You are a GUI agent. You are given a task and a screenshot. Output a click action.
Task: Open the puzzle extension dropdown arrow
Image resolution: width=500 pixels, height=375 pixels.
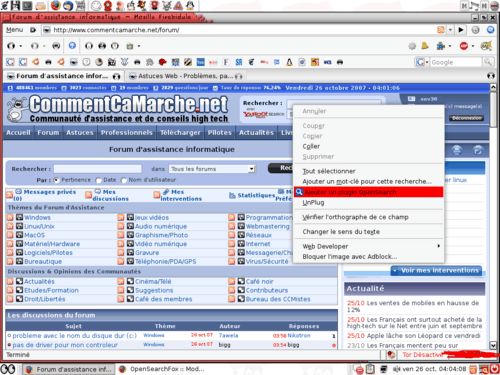450,46
